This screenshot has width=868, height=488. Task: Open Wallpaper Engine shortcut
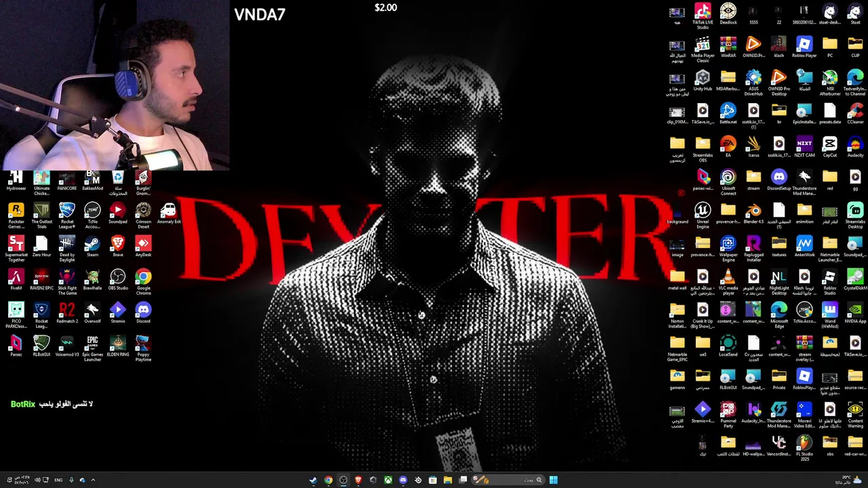click(x=728, y=249)
